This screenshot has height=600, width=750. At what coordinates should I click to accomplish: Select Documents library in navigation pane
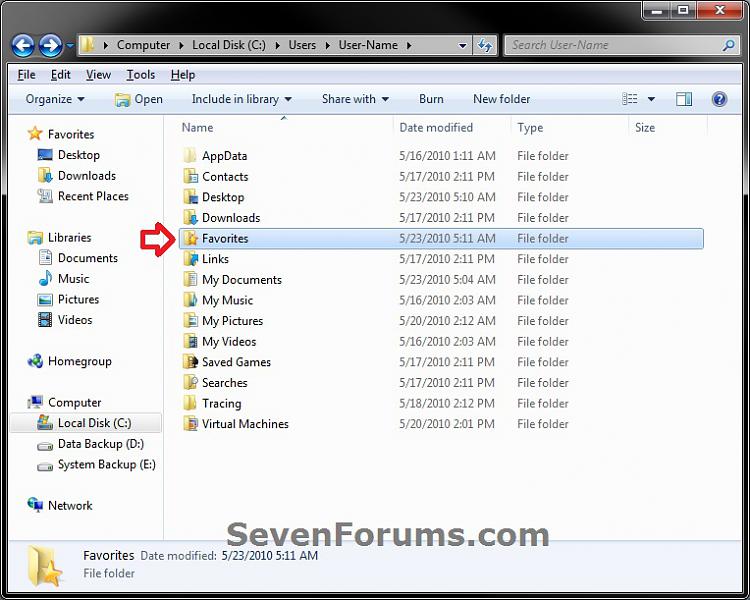pos(77,258)
